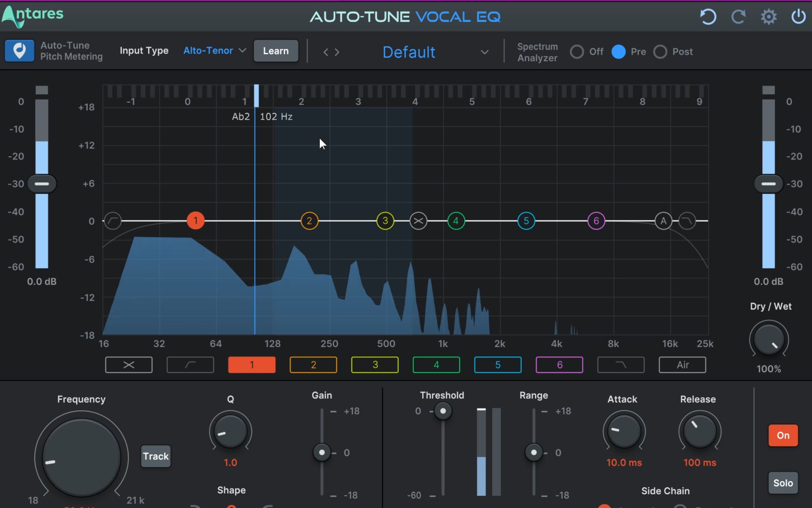812x508 pixels.
Task: Click the Release value 100 ms
Action: pyautogui.click(x=700, y=462)
